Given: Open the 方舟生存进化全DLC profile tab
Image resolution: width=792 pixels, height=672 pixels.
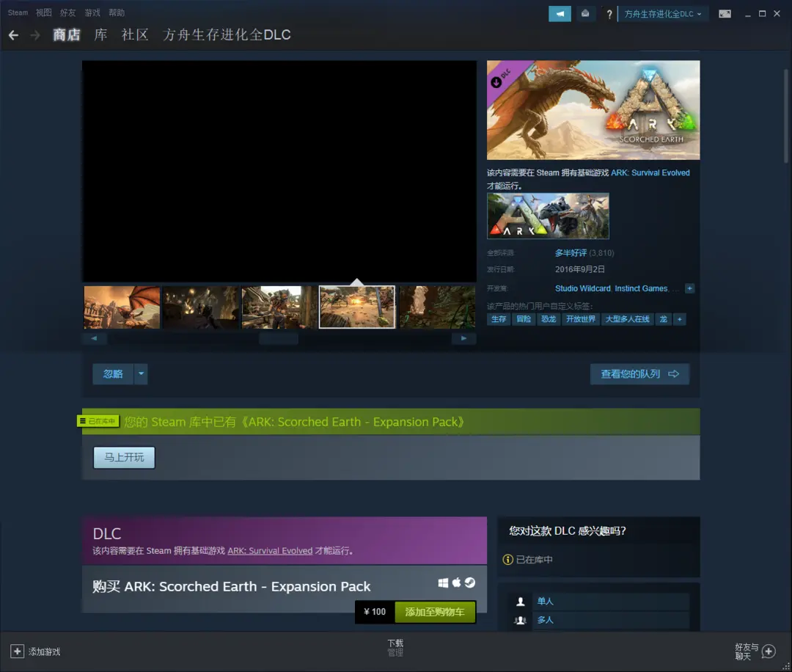Looking at the screenshot, I should (227, 35).
